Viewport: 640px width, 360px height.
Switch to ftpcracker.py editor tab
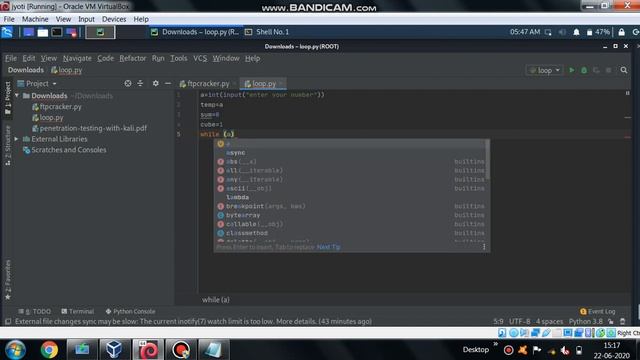pos(208,84)
